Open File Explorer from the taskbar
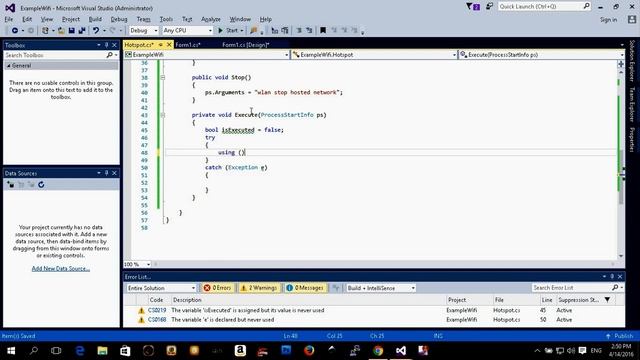Viewport: 640px width, 360px height. click(x=102, y=351)
